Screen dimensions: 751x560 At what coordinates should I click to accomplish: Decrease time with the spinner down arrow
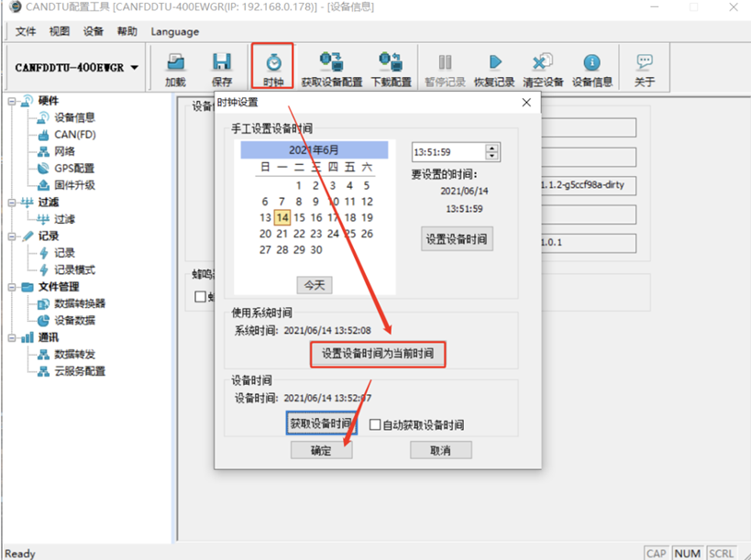[491, 156]
